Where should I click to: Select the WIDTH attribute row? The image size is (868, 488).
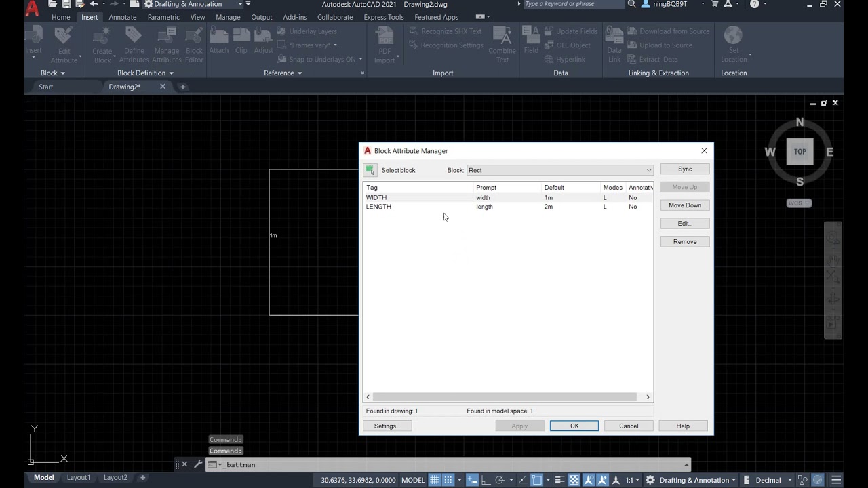pos(508,198)
